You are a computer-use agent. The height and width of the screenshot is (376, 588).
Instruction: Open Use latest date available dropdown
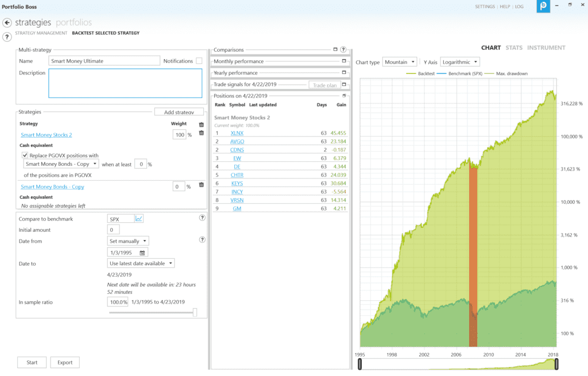(x=141, y=263)
